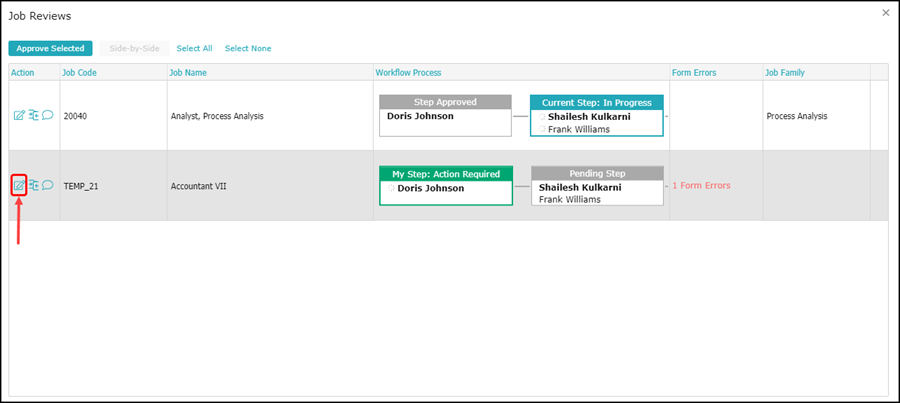Open the workflow tree icon for TEMP_21

click(33, 185)
